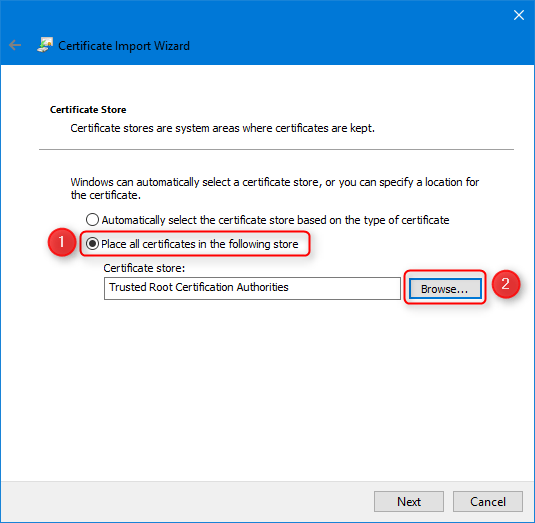Image resolution: width=535 pixels, height=523 pixels.
Task: Click the Certificate Import Wizard icon
Action: (x=45, y=45)
